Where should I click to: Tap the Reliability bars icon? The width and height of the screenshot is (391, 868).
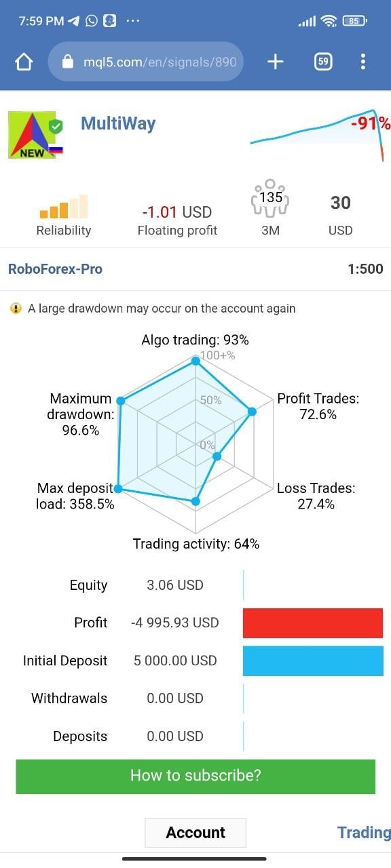pyautogui.click(x=64, y=206)
